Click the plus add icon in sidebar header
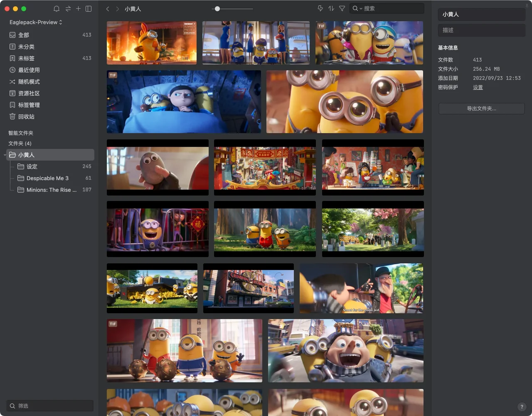The image size is (532, 416). tap(78, 9)
